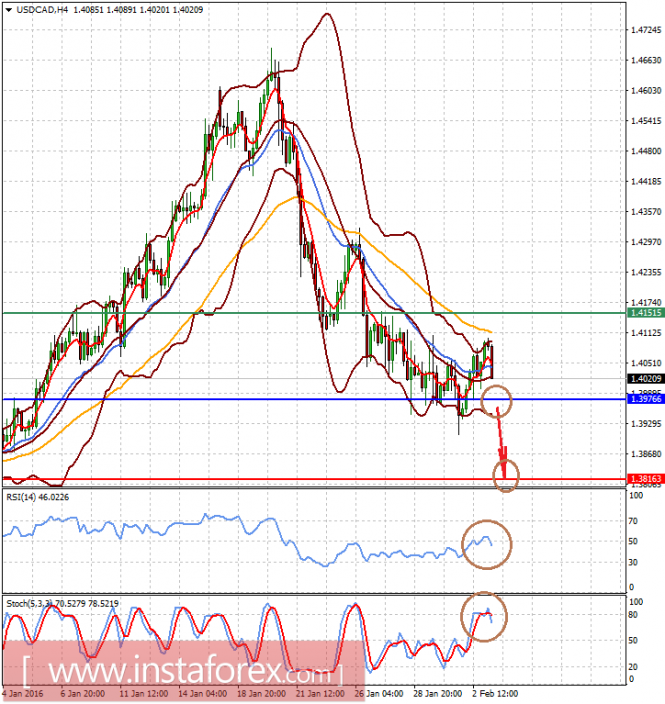Viewport: 665px width, 704px height.
Task: Click the circle marker on RSI indicator
Action: coord(487,545)
